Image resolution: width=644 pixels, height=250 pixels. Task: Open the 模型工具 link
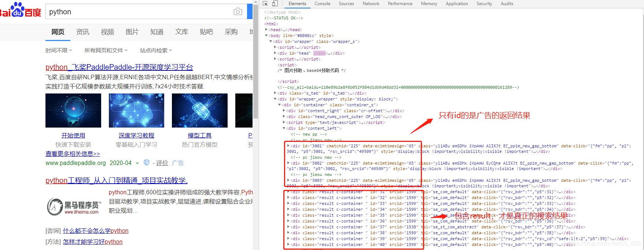pyautogui.click(x=200, y=135)
